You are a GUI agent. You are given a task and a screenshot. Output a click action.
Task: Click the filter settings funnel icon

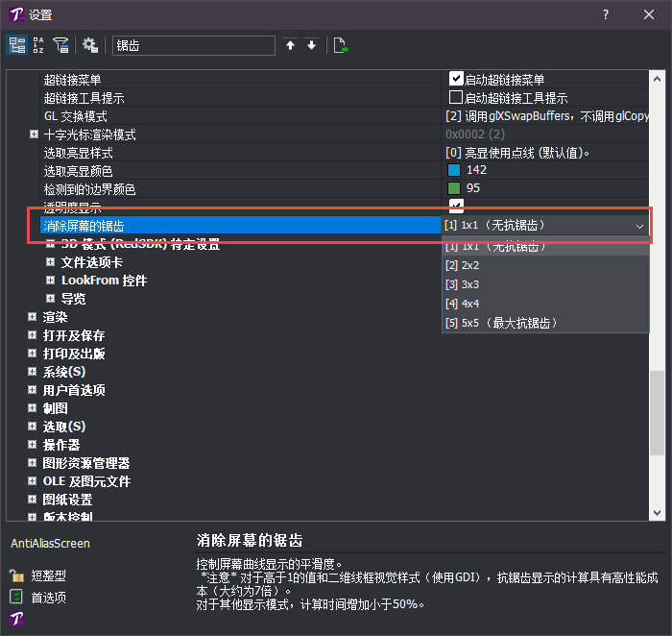click(61, 45)
